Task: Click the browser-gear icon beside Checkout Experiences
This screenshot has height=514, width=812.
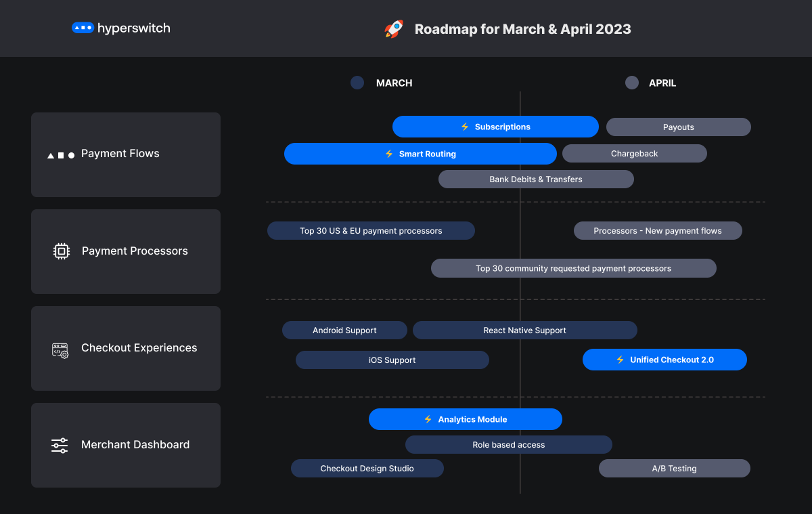Action: point(60,350)
